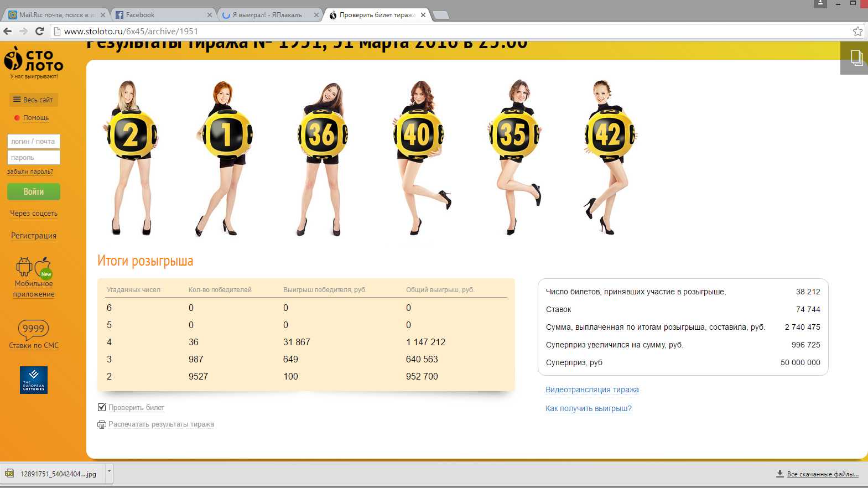This screenshot has width=868, height=488.
Task: Open The European Lotteries badge
Action: tap(34, 380)
